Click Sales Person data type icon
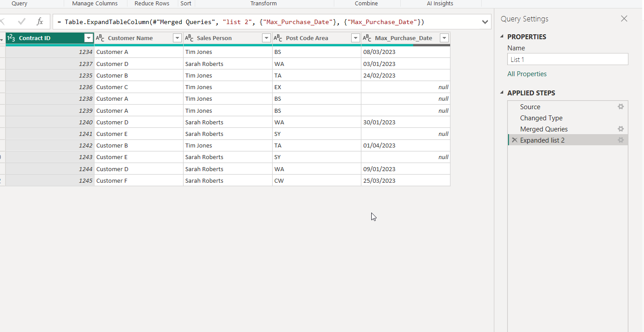 point(189,38)
